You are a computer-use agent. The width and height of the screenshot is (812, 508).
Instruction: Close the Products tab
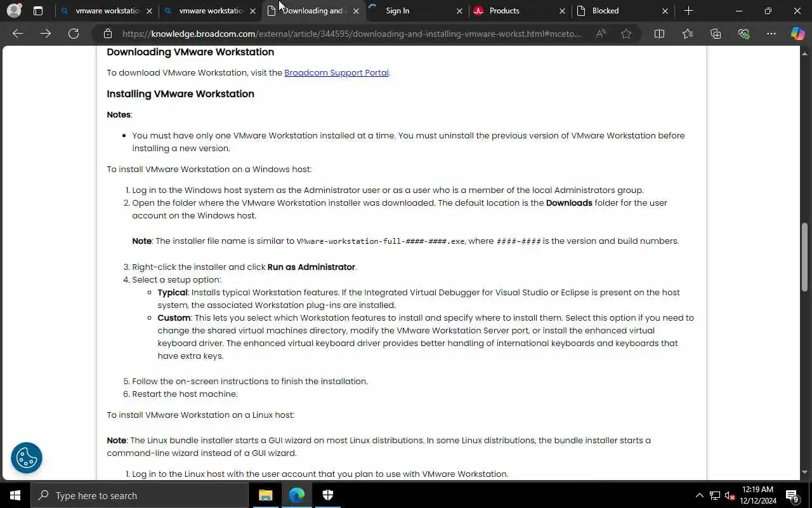click(562, 11)
